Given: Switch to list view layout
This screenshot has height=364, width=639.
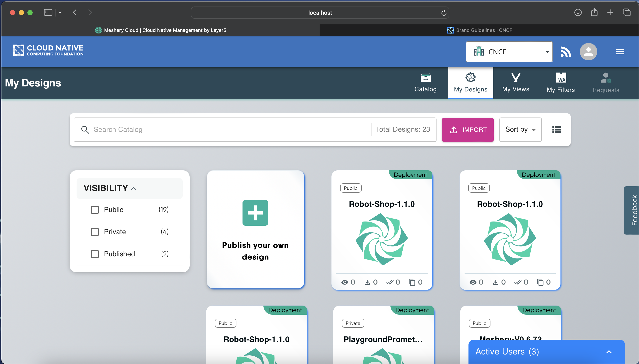Looking at the screenshot, I should click(557, 129).
